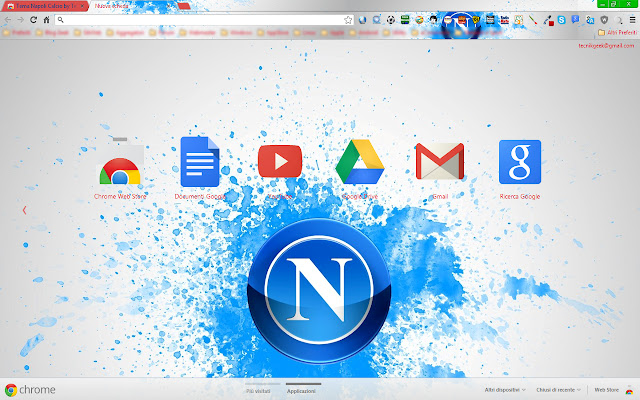
Task: Open the YouTube app icon
Action: click(x=280, y=161)
